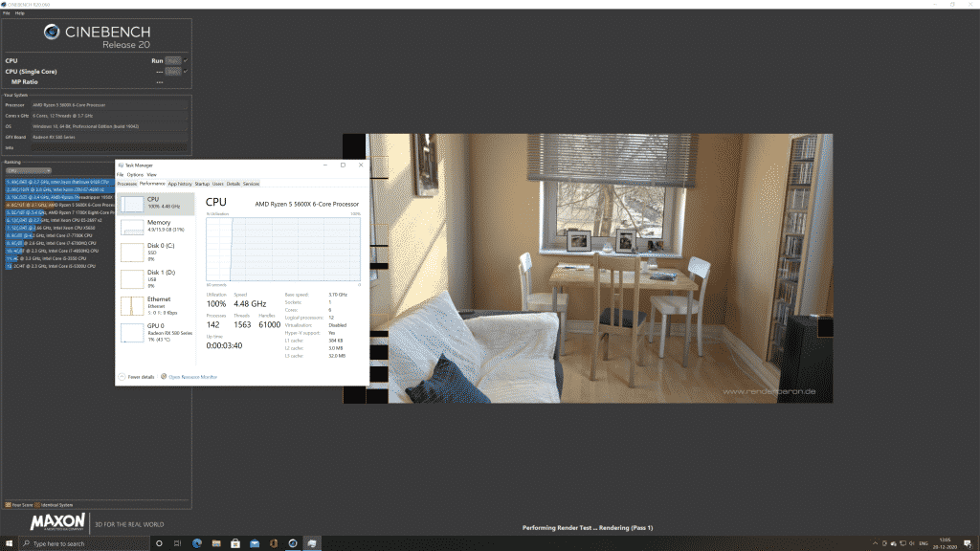Image resolution: width=980 pixels, height=551 pixels.
Task: Open Cinebench Help menu
Action: (19, 13)
